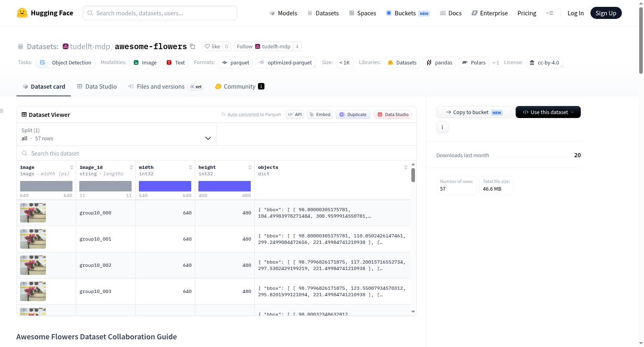Open Datasets in the top navigation
Screen dimensions: 644x347
(x=323, y=13)
